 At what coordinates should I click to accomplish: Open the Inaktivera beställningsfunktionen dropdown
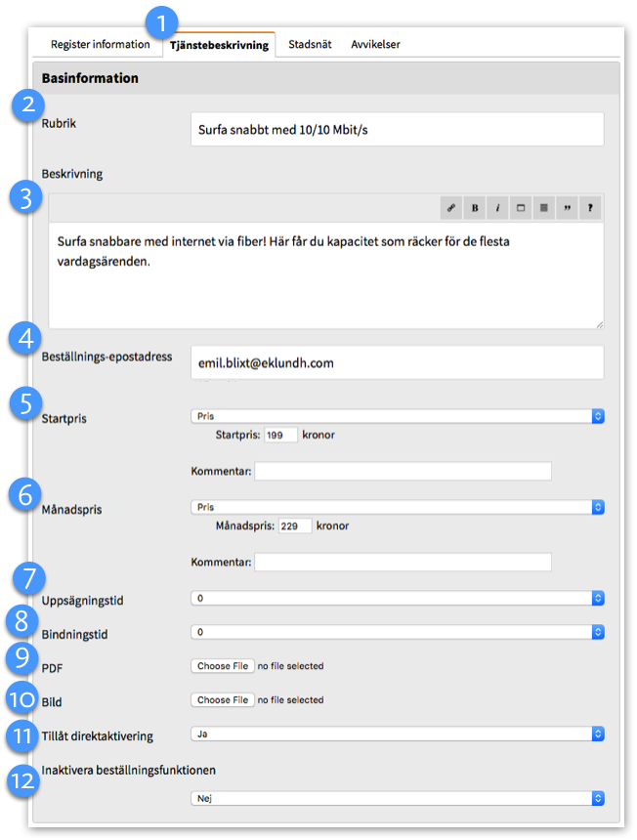point(397,798)
